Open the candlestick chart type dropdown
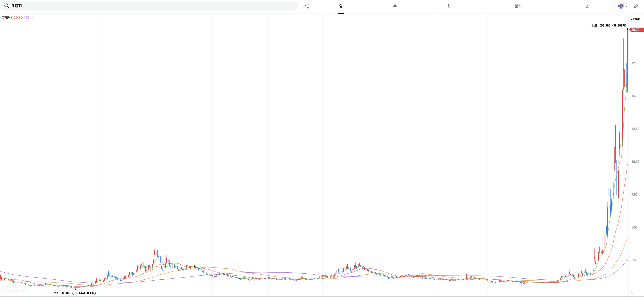The image size is (644, 297). pos(622,6)
